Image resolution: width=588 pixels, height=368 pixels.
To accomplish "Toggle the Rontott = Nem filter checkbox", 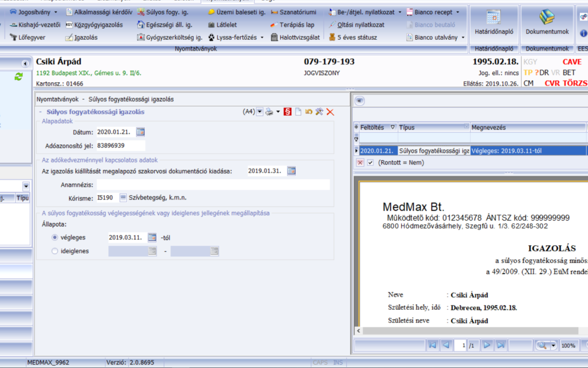I will (370, 162).
